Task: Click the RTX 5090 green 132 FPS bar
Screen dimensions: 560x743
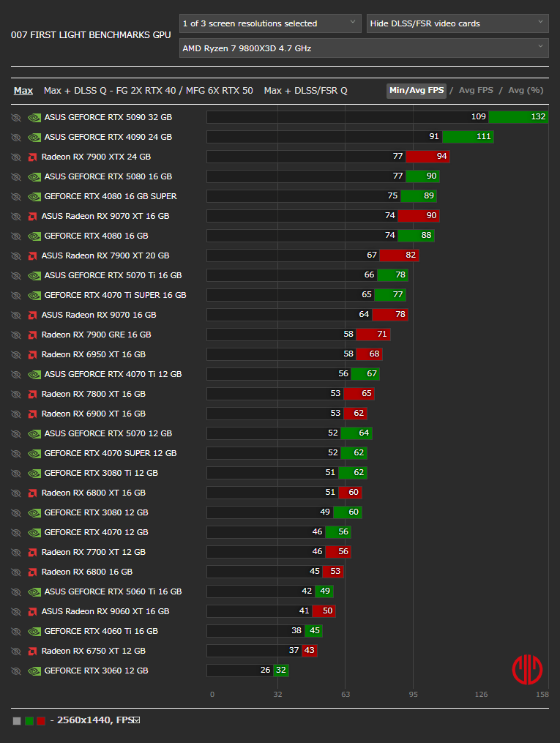Action: [518, 116]
